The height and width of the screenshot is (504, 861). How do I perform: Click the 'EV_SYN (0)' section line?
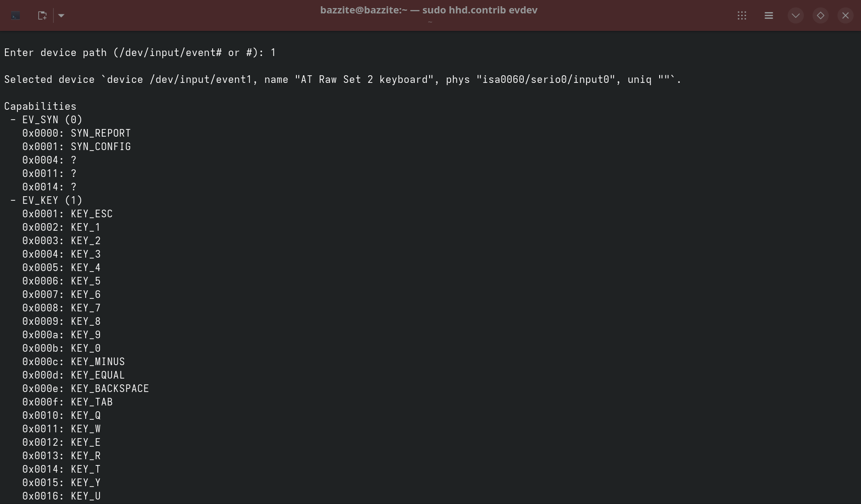click(x=46, y=120)
